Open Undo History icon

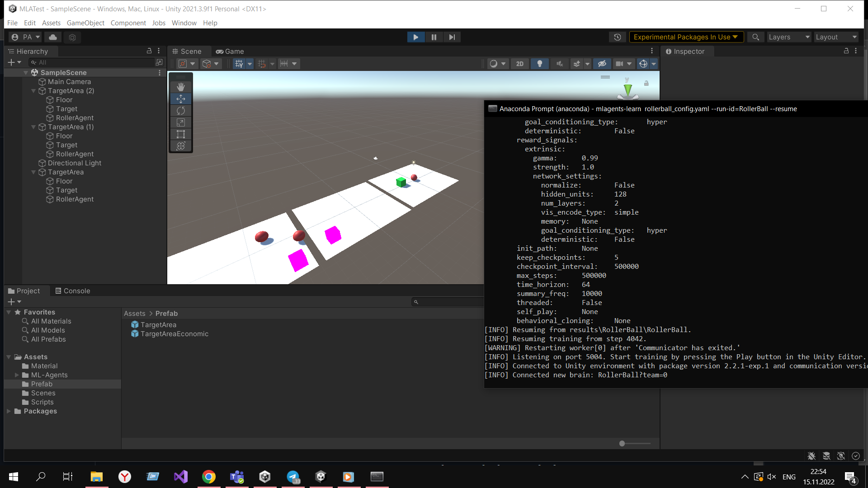[618, 37]
